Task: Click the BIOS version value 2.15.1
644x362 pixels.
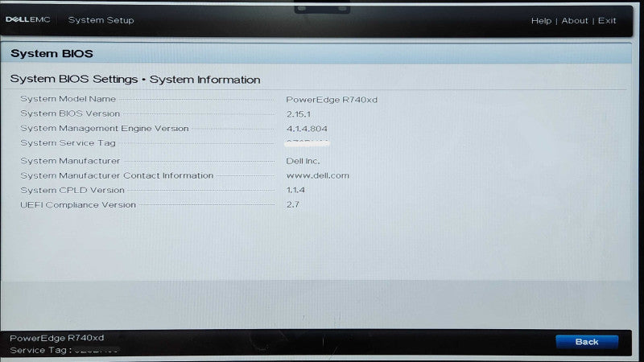Action: coord(299,114)
